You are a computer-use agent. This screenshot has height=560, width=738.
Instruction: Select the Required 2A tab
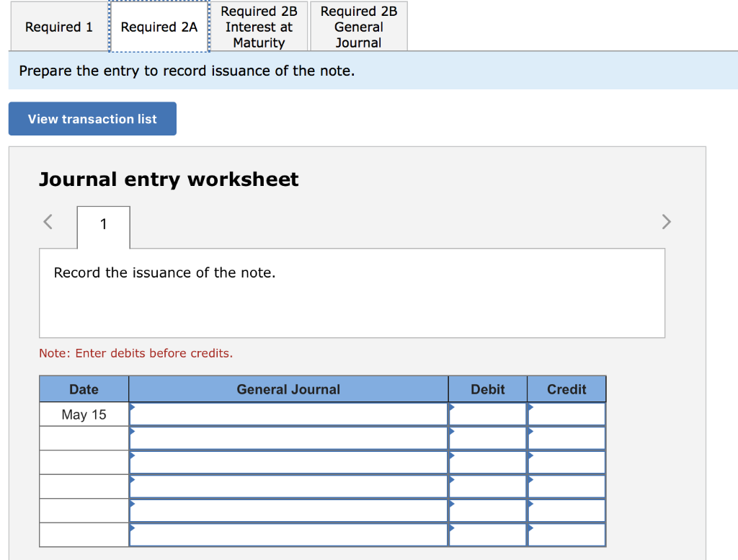159,27
